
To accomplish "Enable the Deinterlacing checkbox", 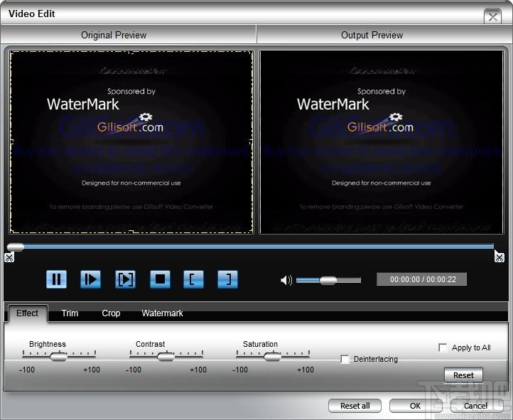I will tap(345, 359).
